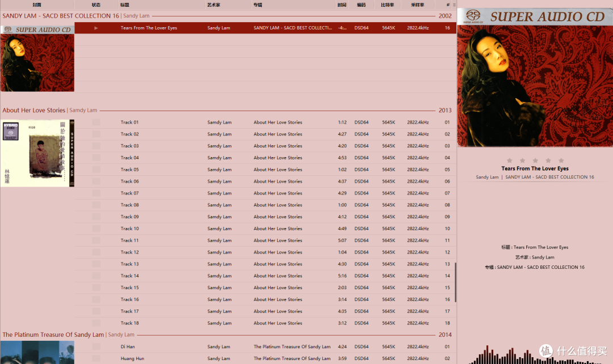Select the About Her Love Stories cover thumbnail

click(37, 153)
